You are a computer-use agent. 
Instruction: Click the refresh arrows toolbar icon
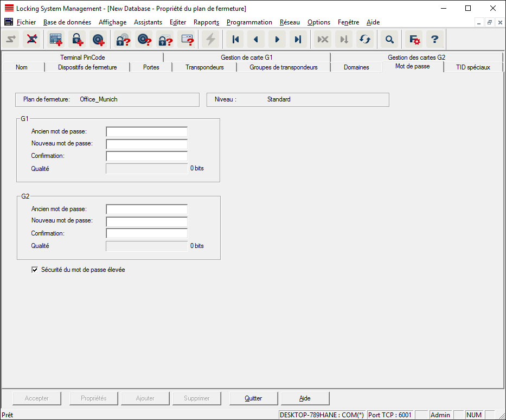[x=364, y=39]
